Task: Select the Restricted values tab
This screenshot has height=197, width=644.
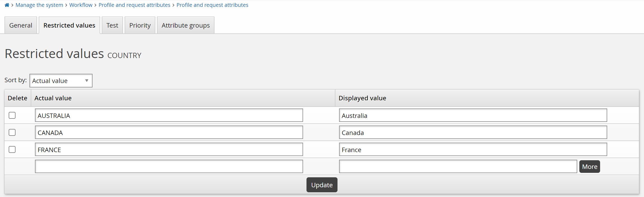Action: tap(69, 25)
